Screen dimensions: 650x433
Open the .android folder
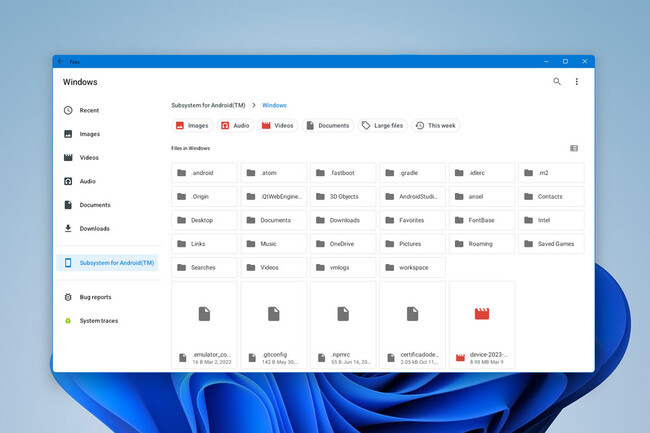point(204,173)
